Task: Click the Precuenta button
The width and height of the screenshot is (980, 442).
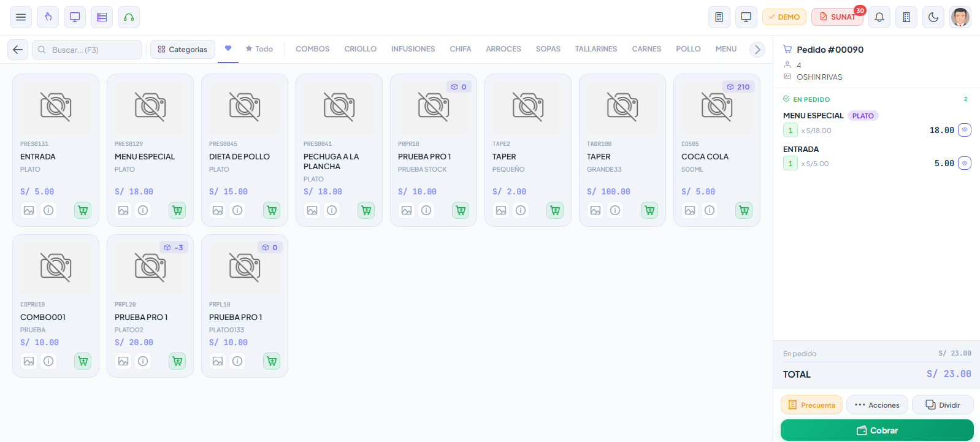Action: click(811, 405)
